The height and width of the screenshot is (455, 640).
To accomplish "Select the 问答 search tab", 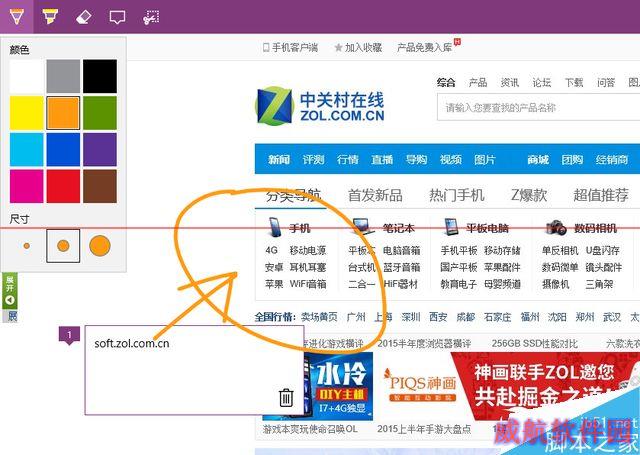I will pos(606,82).
